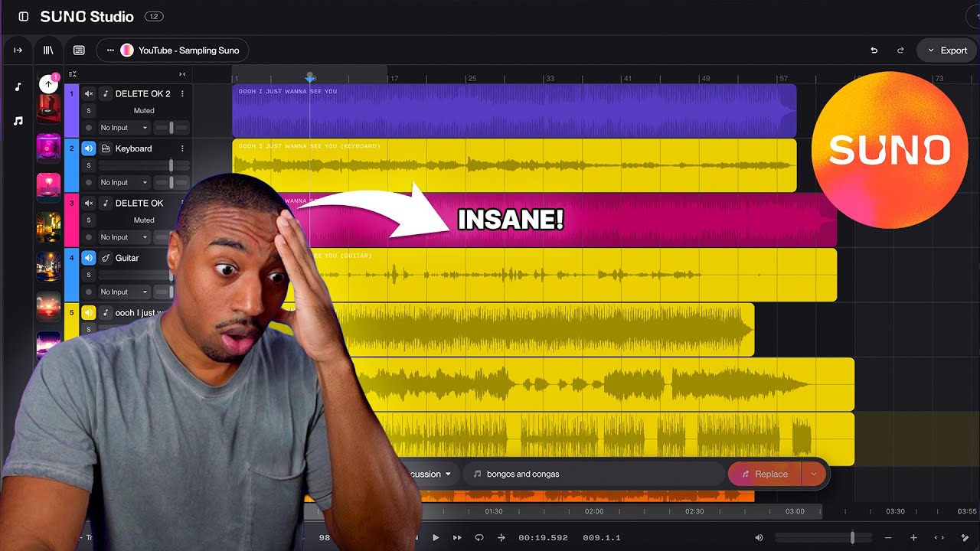The height and width of the screenshot is (551, 980).
Task: Click the Replace button
Action: click(764, 474)
